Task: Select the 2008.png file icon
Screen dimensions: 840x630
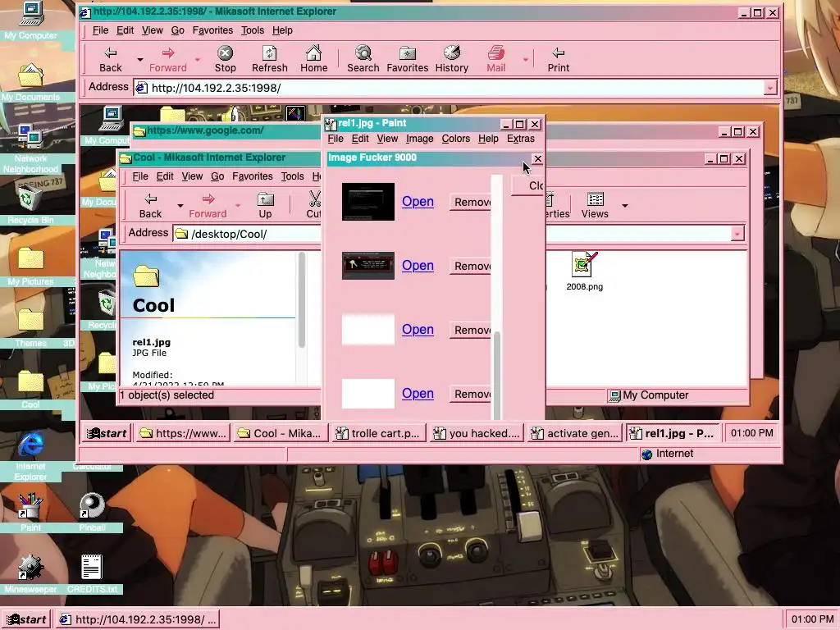Action: pyautogui.click(x=584, y=271)
